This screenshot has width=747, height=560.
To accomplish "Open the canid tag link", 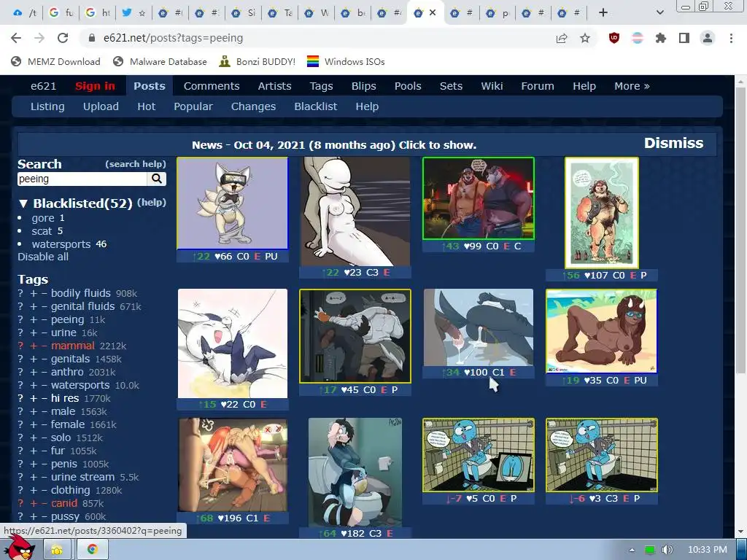I will (64, 503).
